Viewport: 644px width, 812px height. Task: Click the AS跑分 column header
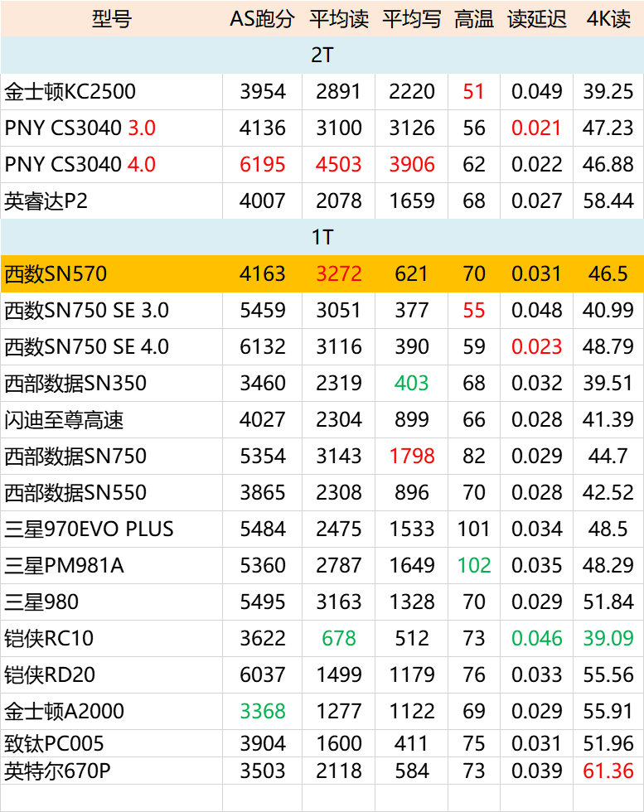[262, 19]
